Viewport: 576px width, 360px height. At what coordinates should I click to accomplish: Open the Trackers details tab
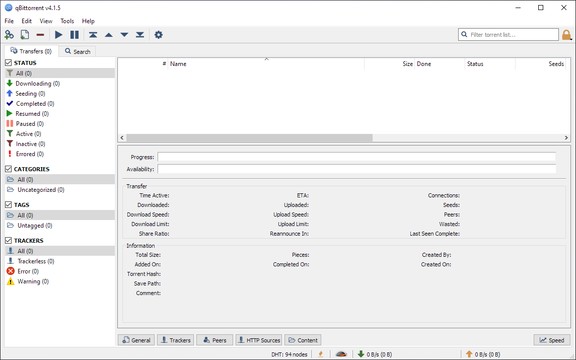click(x=176, y=340)
